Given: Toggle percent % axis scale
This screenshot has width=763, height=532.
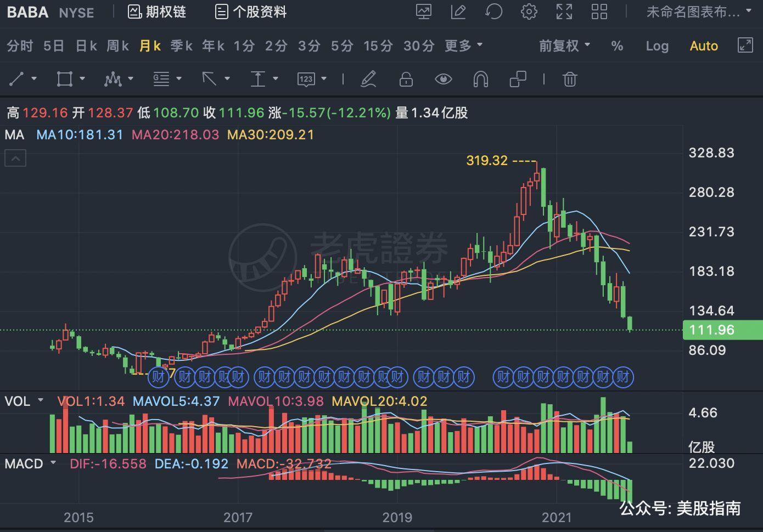Looking at the screenshot, I should point(617,46).
